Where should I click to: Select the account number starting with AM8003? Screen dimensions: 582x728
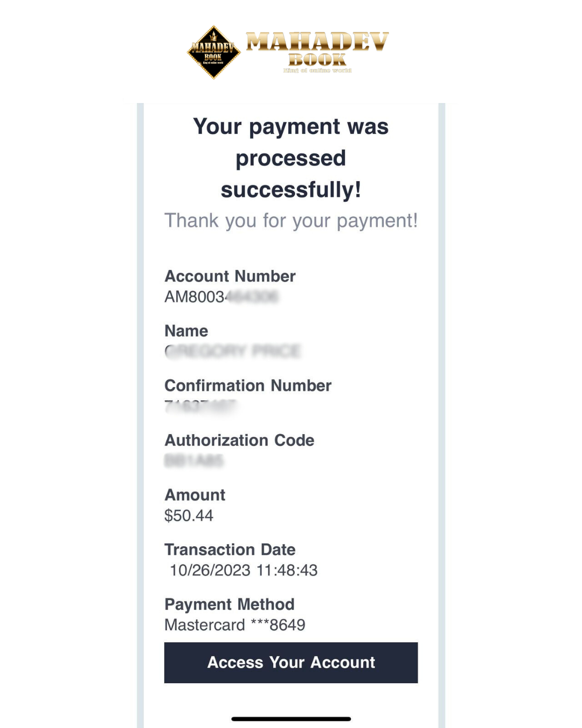221,297
